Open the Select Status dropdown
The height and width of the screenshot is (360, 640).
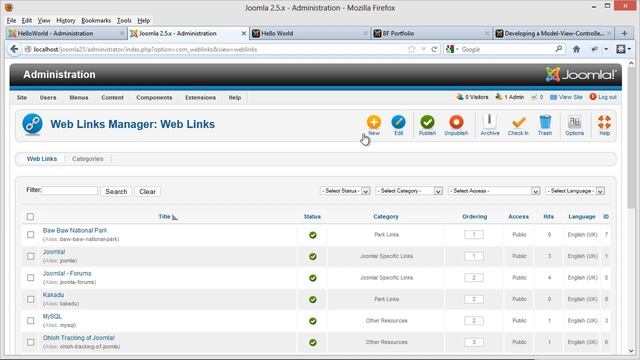point(345,191)
